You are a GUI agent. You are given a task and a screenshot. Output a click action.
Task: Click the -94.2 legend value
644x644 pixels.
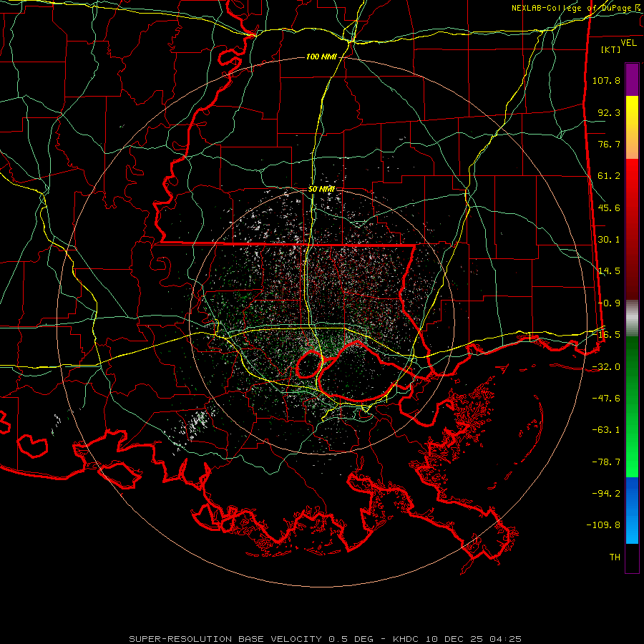click(606, 494)
